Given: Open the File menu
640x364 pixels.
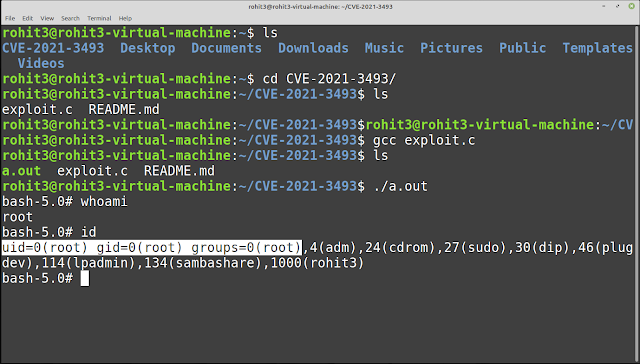Looking at the screenshot, I should (10, 18).
